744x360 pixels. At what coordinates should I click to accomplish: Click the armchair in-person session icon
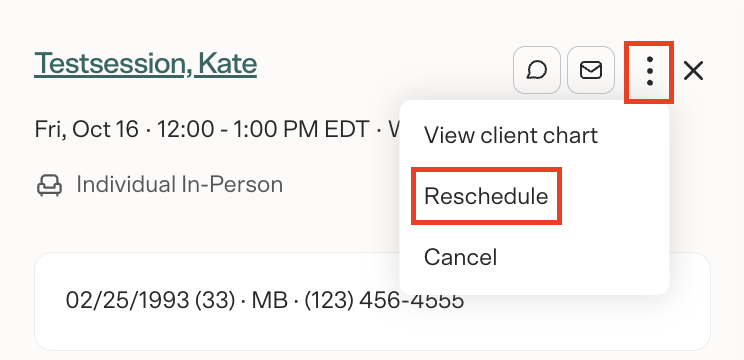[x=49, y=185]
